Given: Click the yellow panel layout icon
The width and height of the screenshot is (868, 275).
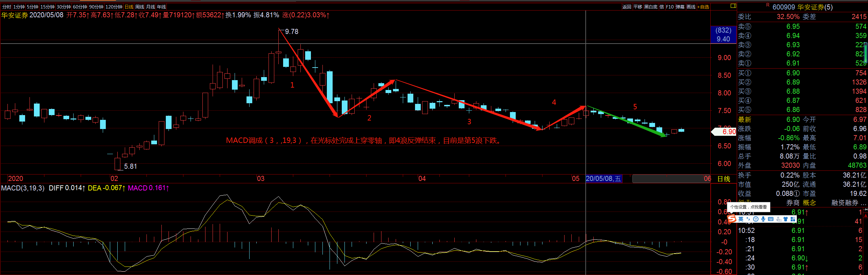Looking at the screenshot, I should coord(733,6).
